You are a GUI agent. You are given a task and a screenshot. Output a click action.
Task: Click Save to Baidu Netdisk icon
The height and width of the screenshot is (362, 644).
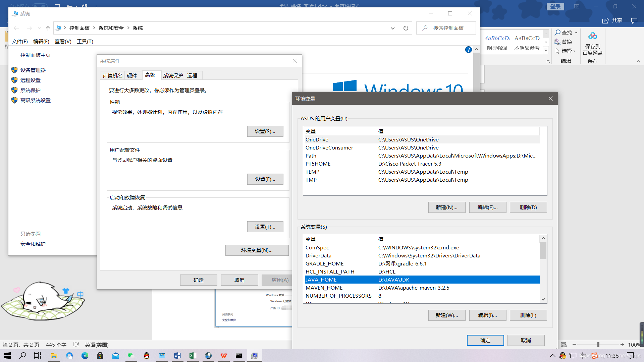tap(592, 36)
